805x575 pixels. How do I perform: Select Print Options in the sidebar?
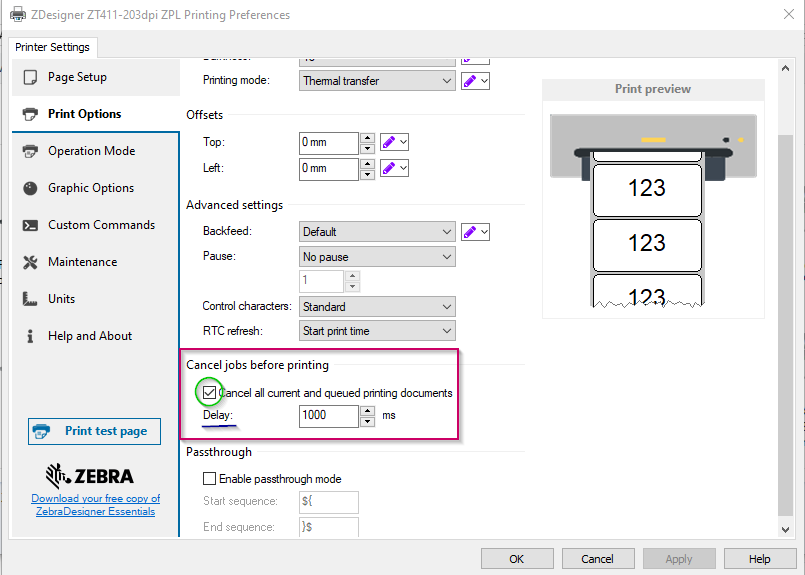coord(84,114)
